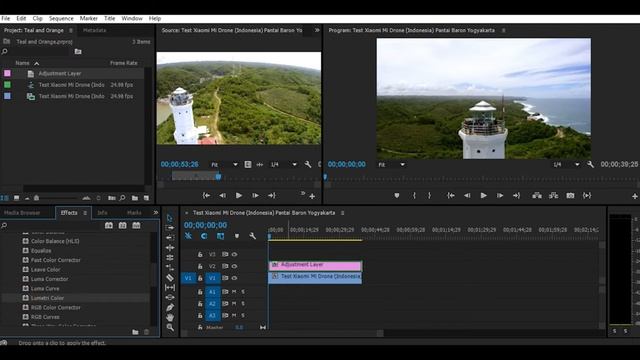Select the Fast Color Corrector effect

(56, 260)
